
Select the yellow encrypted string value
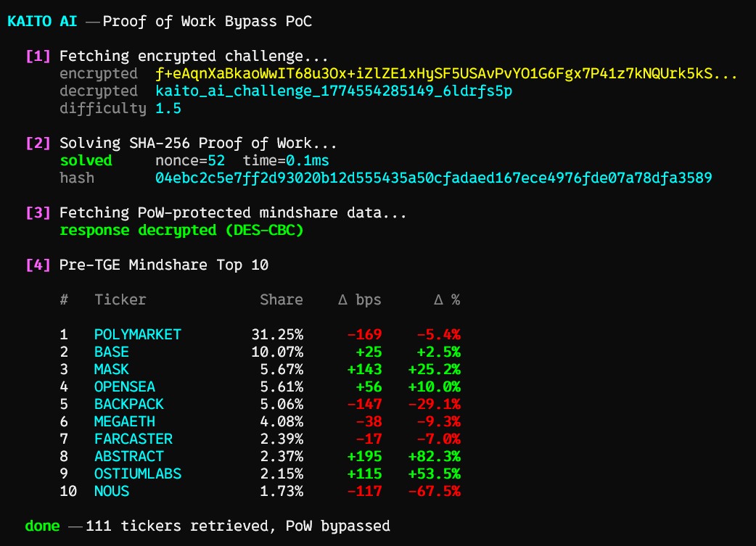pos(446,73)
